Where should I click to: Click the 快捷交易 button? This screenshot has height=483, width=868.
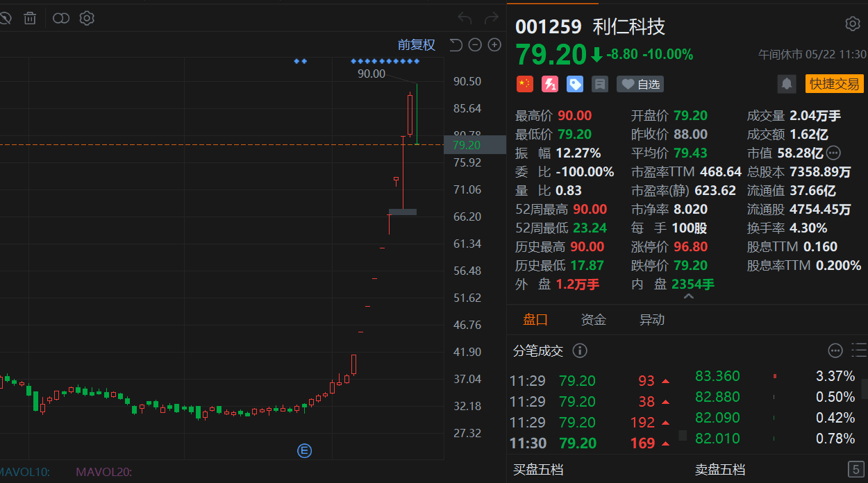pos(835,84)
